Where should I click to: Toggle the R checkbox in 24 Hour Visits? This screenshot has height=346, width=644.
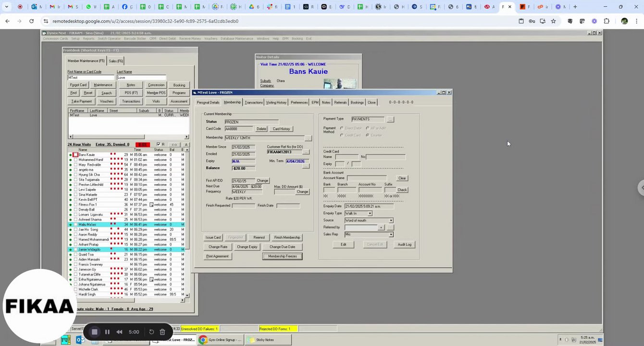click(159, 145)
